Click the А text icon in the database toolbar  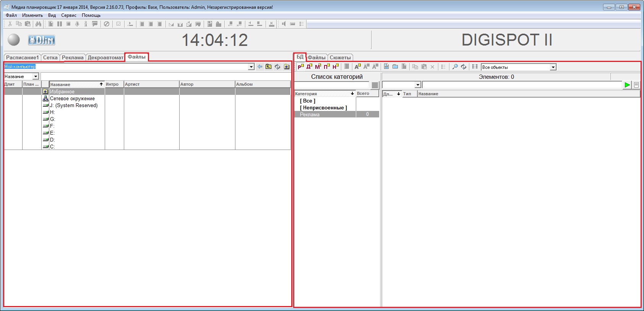(358, 67)
